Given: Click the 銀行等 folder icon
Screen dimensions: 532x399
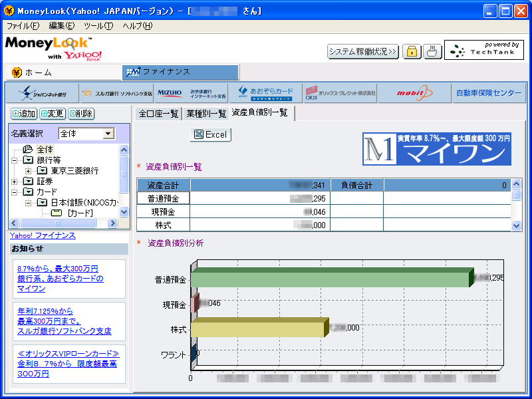Looking at the screenshot, I should click(x=28, y=160).
